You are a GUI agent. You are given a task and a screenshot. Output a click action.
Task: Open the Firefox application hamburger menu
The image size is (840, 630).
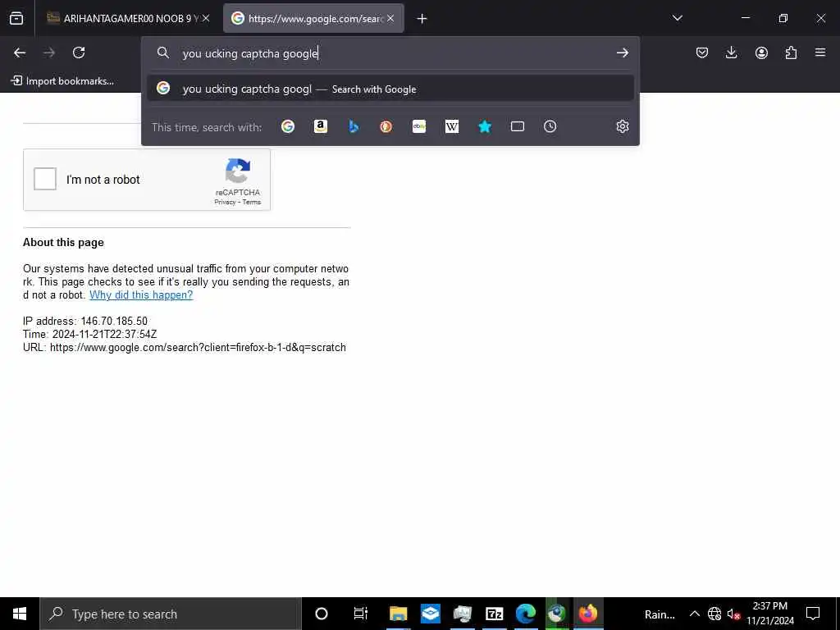(820, 52)
